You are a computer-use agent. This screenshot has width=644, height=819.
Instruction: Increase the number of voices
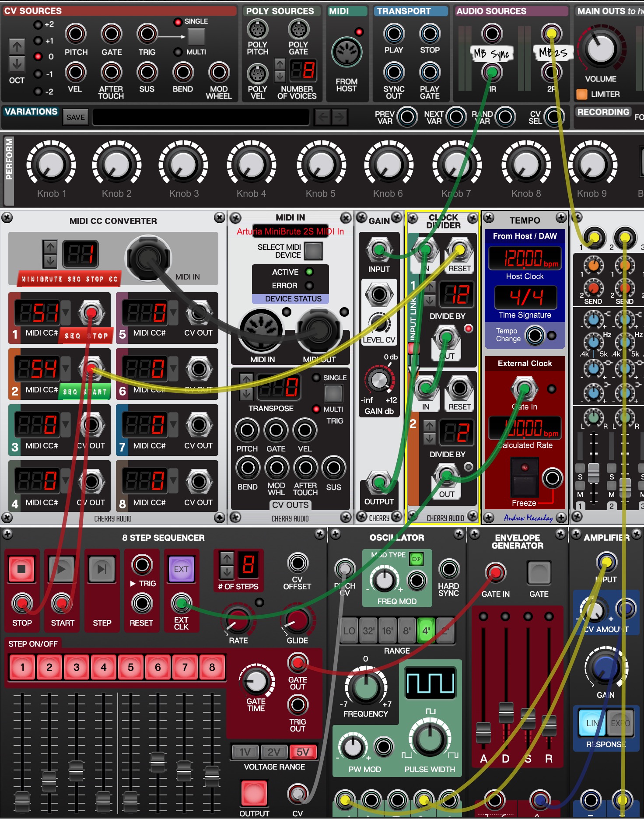point(280,64)
